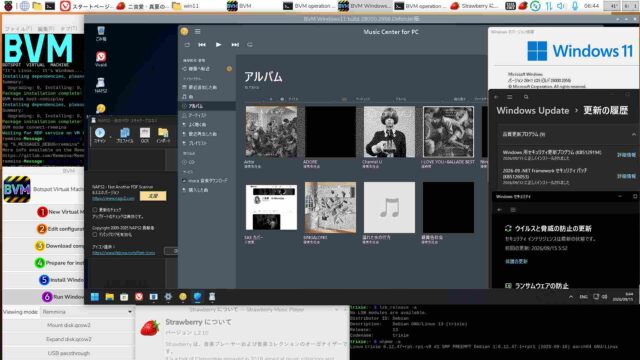640x360 pixels.
Task: Click NAPS2 スキャン (Scan) toolbar icon
Action: 100,135
